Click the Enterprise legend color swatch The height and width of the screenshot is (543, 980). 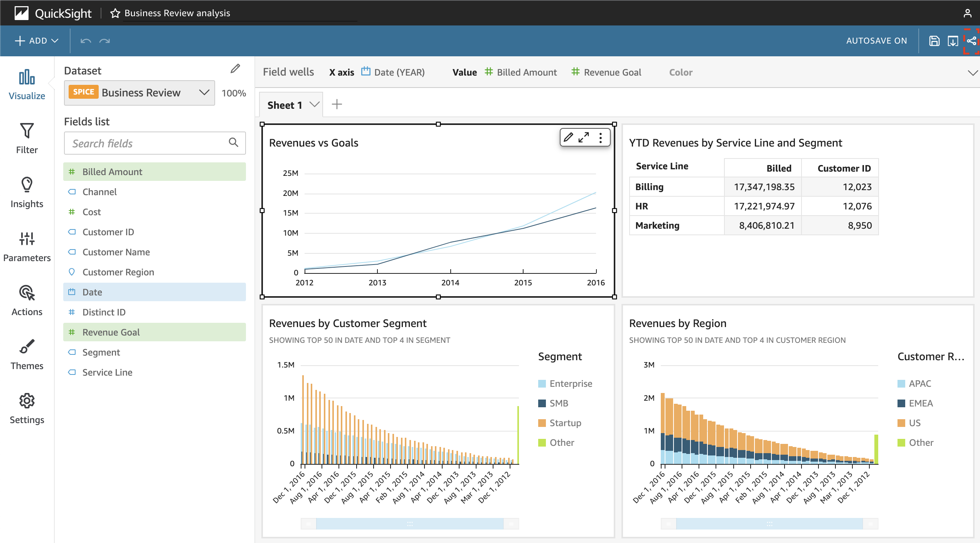point(542,384)
